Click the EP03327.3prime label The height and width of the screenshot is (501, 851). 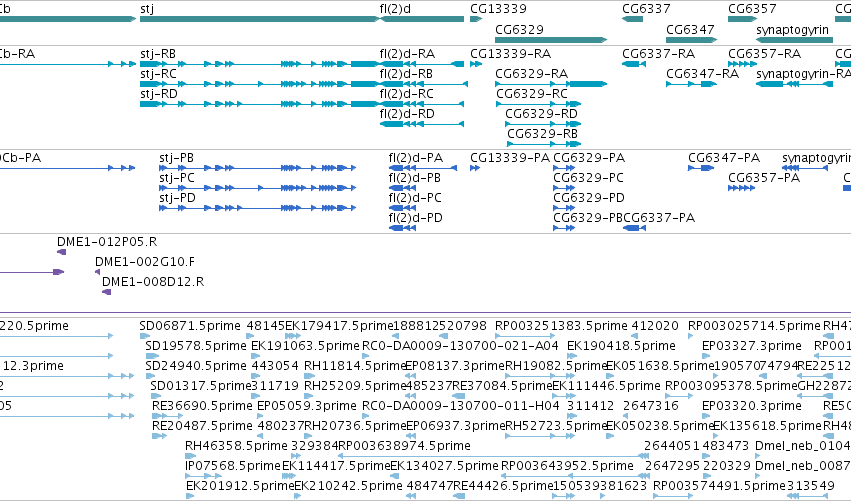(751, 346)
